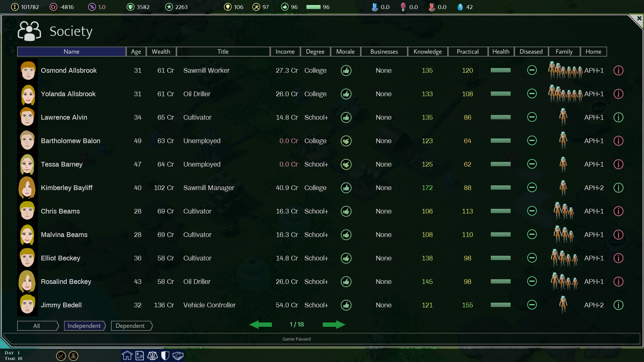Open the population pyramid view

point(73,356)
